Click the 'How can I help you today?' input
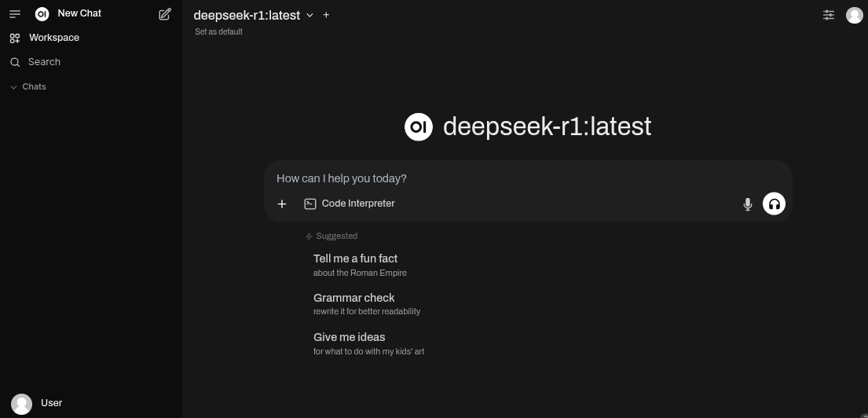Viewport: 868px width, 418px height. pyautogui.click(x=503, y=178)
